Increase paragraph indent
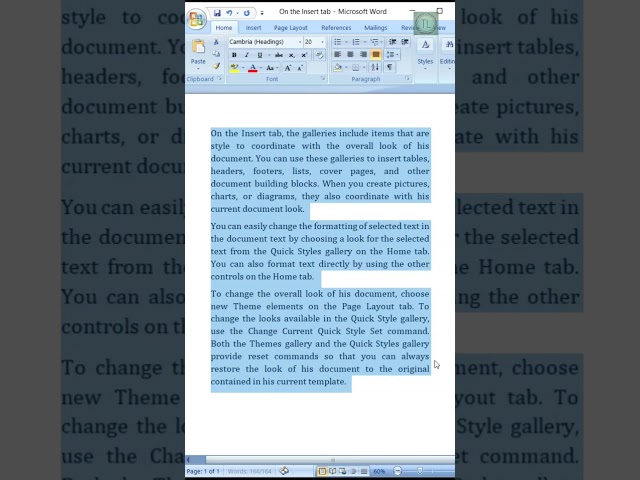 pos(405,42)
